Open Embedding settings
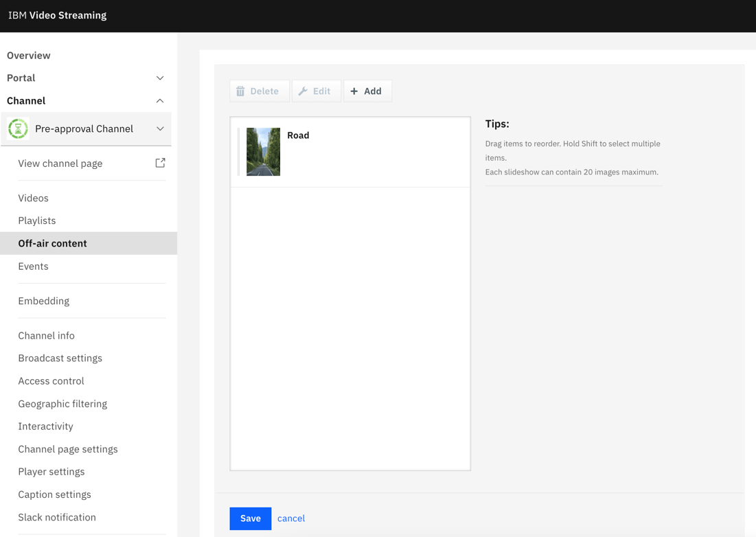 [x=44, y=301]
